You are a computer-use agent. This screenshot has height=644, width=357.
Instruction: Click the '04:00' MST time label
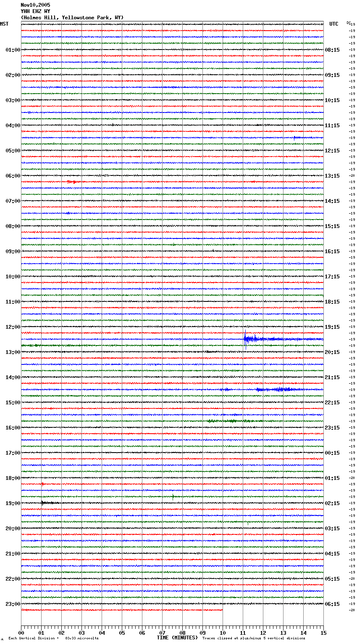(13, 126)
